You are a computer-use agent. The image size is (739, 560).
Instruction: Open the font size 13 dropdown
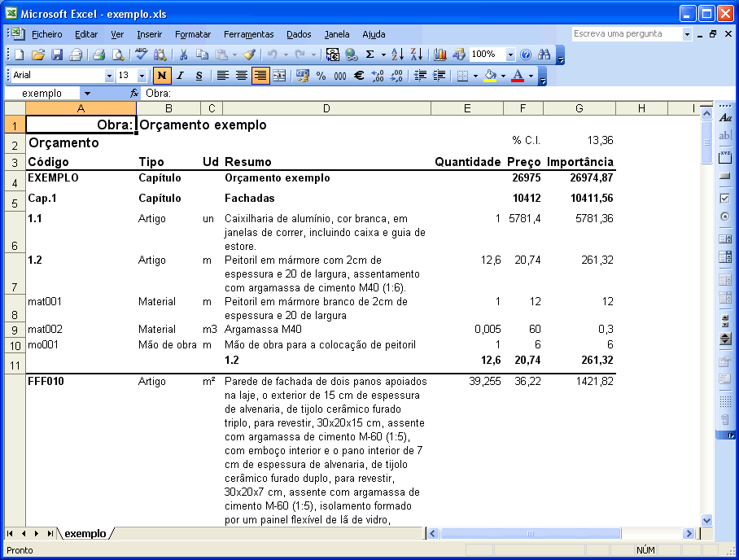tap(142, 76)
